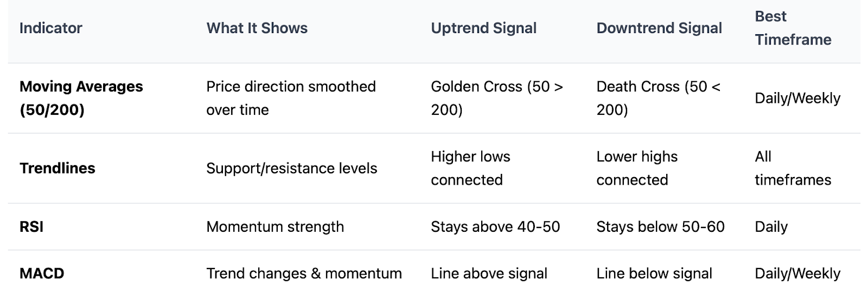Click the What It Shows header
Viewport: 868px width, 293px height.
click(x=257, y=28)
